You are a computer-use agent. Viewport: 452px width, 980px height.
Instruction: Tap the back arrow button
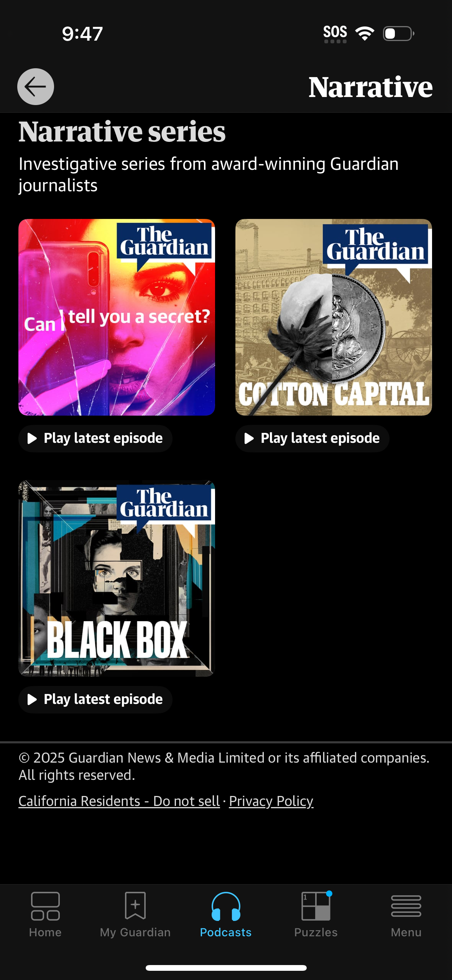(36, 87)
